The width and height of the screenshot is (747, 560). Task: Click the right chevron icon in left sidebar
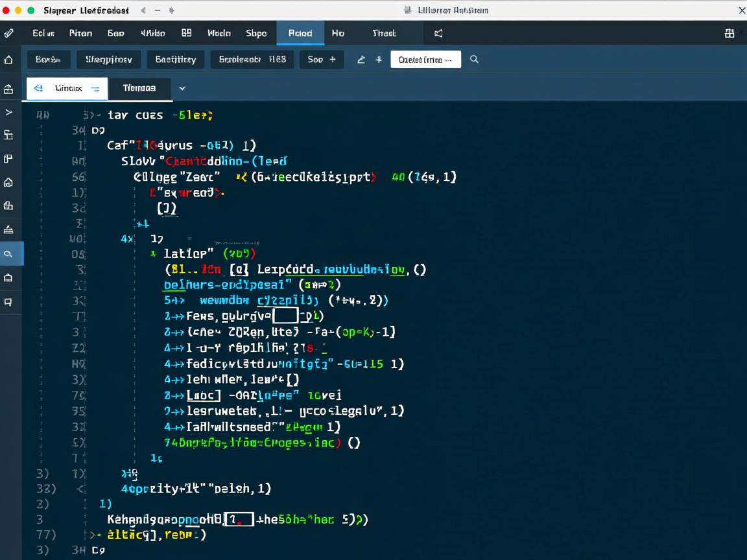[x=8, y=112]
